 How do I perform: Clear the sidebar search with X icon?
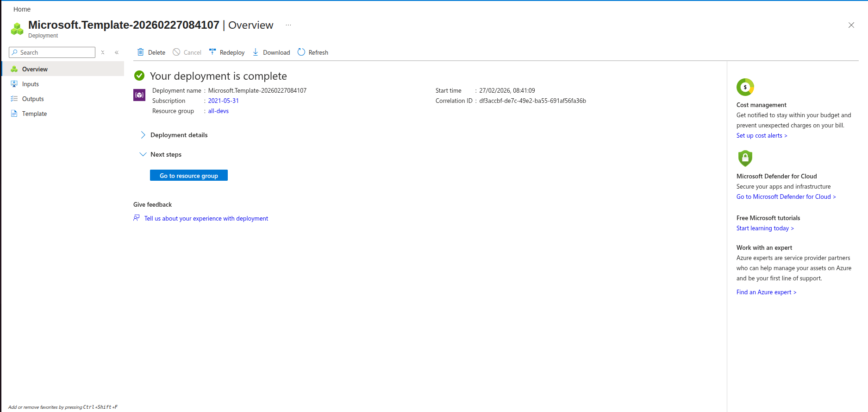coord(103,52)
